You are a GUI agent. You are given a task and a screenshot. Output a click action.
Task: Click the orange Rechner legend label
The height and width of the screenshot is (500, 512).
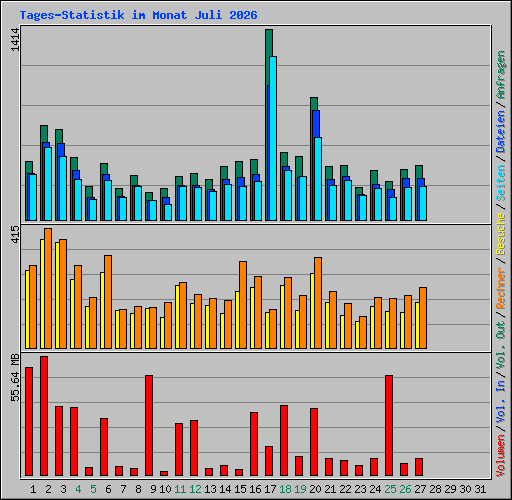(501, 288)
